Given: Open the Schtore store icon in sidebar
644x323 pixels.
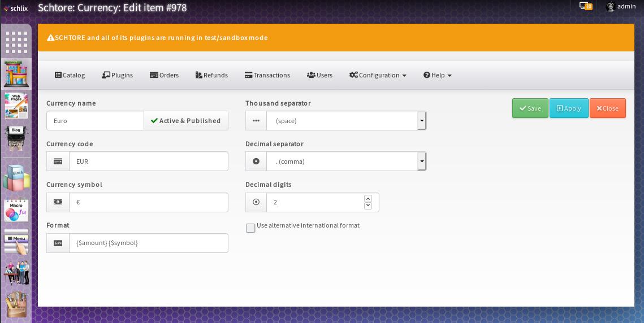Looking at the screenshot, I should [16, 73].
